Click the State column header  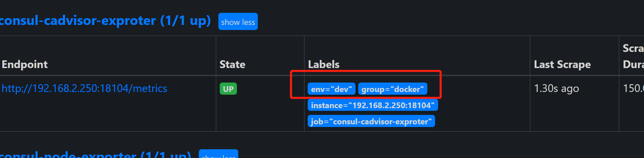[x=232, y=64]
